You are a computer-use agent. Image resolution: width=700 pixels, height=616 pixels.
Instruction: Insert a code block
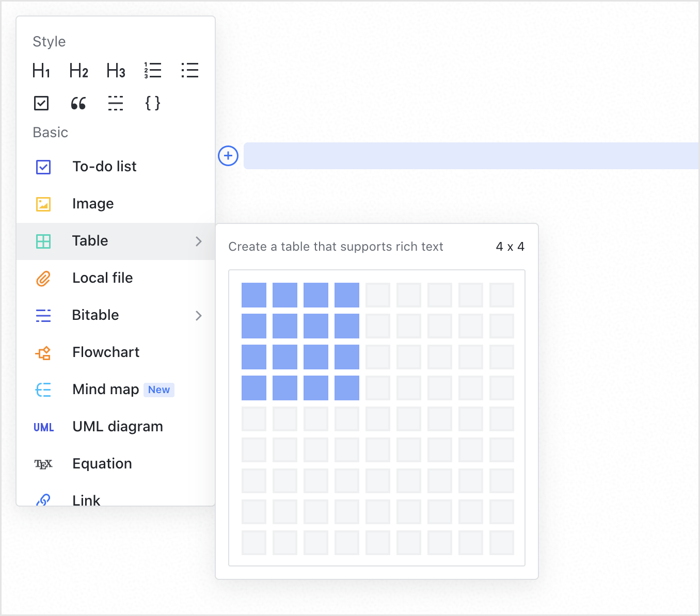click(152, 103)
